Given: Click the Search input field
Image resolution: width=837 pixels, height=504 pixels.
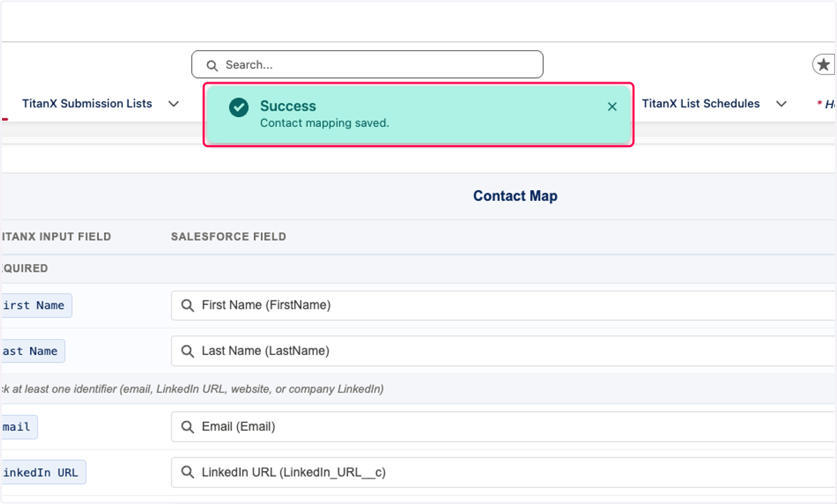Looking at the screenshot, I should [x=367, y=65].
